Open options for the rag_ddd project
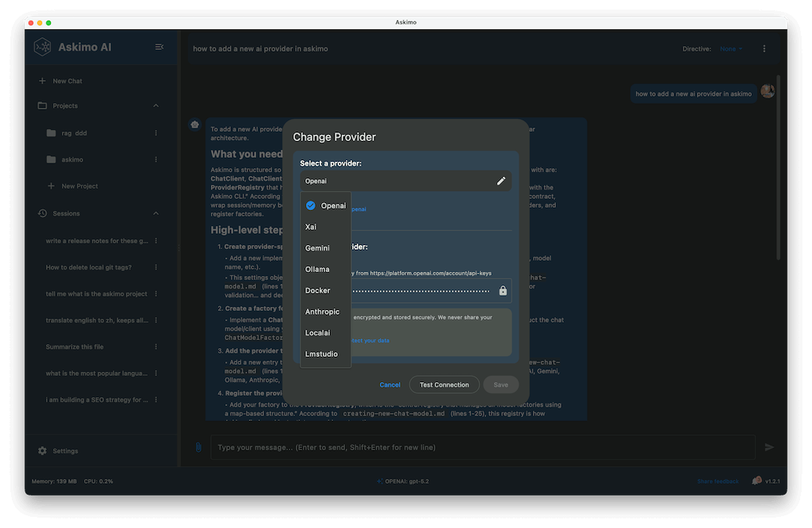812x528 pixels. (x=155, y=133)
